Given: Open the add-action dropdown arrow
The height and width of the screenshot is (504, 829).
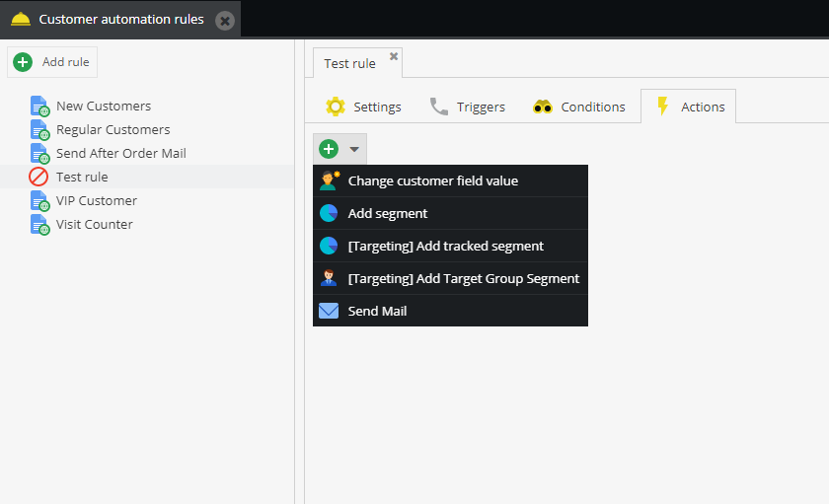Looking at the screenshot, I should click(354, 150).
